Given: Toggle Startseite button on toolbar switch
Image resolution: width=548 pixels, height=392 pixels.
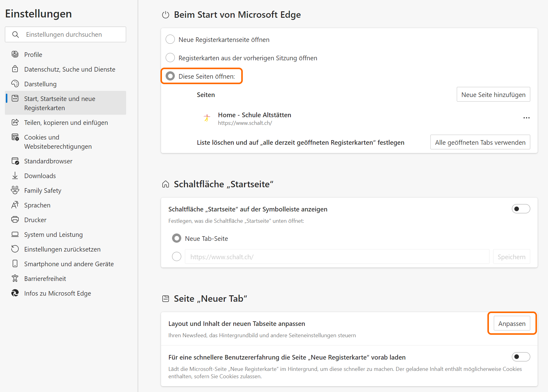Looking at the screenshot, I should 521,209.
